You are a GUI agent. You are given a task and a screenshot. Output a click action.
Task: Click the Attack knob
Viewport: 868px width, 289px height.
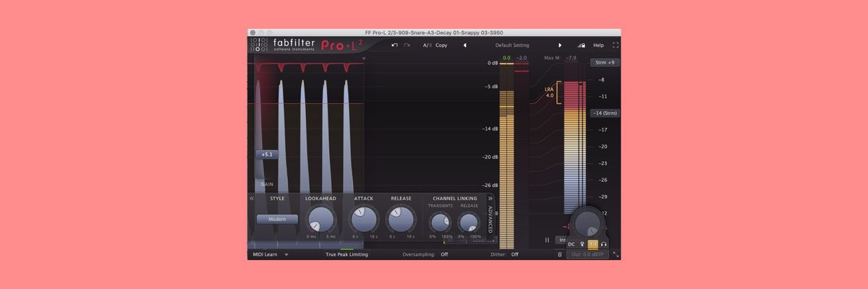pos(364,218)
